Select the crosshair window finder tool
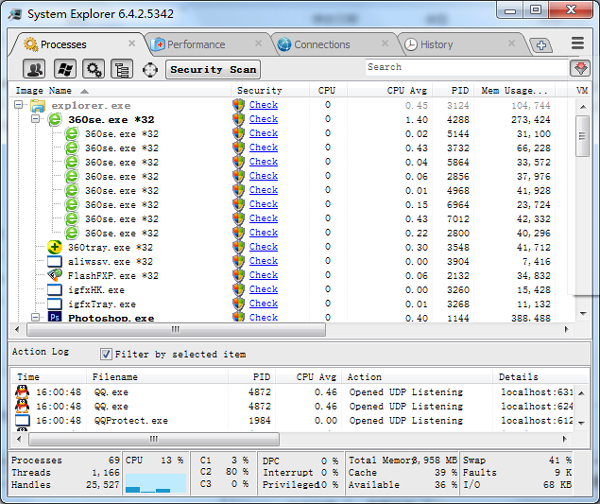 click(150, 70)
